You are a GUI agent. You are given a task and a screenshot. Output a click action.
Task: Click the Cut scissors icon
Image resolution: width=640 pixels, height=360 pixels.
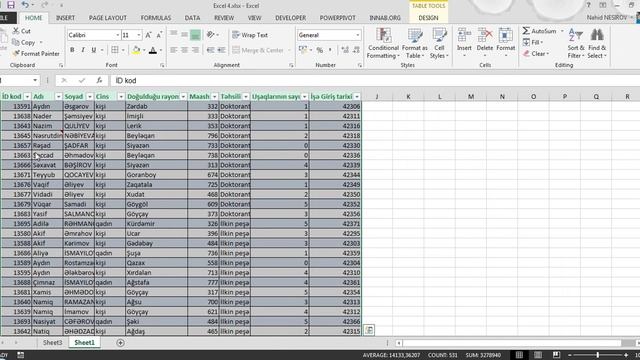pos(16,31)
